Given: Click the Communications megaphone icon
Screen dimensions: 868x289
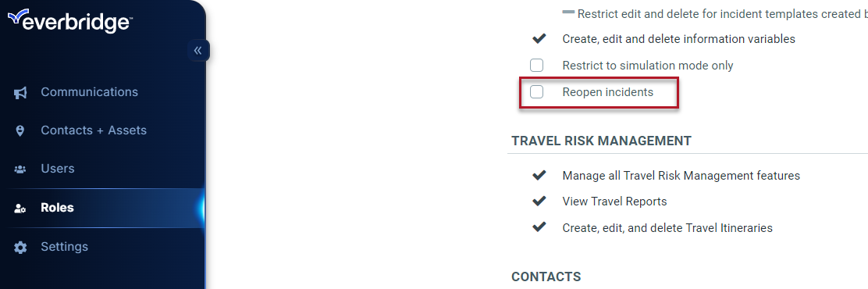Looking at the screenshot, I should (x=20, y=92).
